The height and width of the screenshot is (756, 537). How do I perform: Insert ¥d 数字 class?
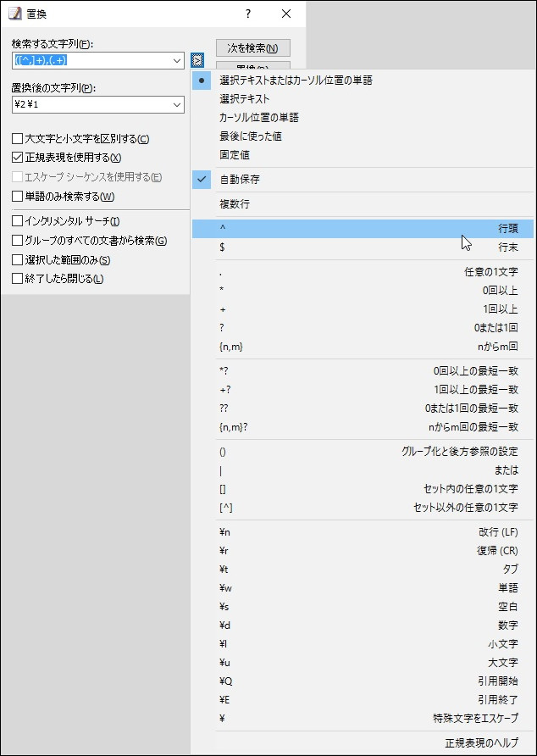tap(363, 625)
